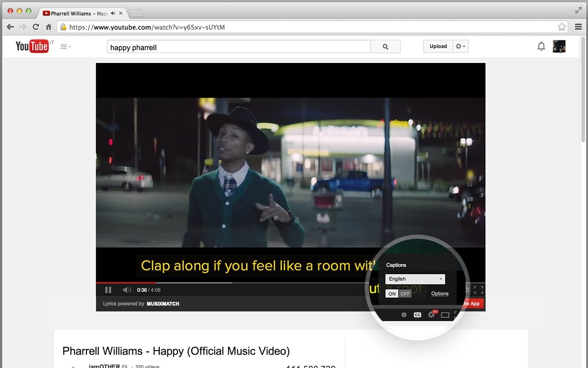Switch to theater mode rectangle icon
The image size is (588, 368).
coord(445,315)
